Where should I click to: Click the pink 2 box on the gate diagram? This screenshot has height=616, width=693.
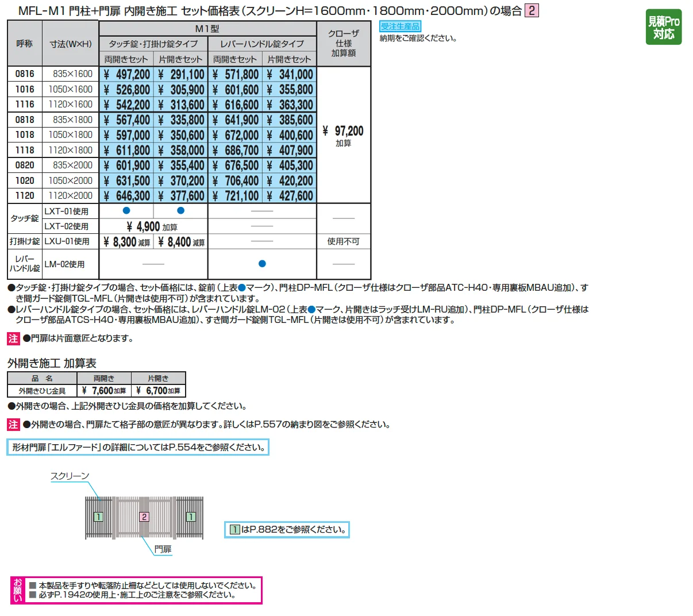(x=144, y=517)
